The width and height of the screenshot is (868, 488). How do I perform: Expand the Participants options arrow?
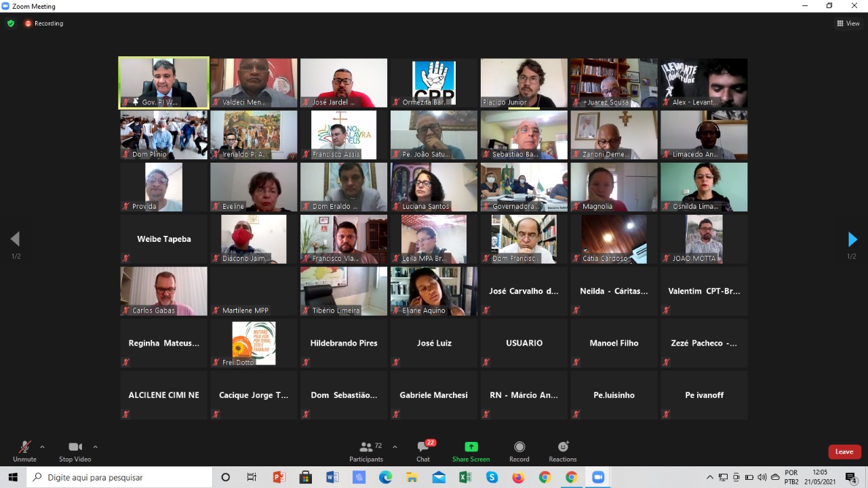pyautogui.click(x=395, y=447)
